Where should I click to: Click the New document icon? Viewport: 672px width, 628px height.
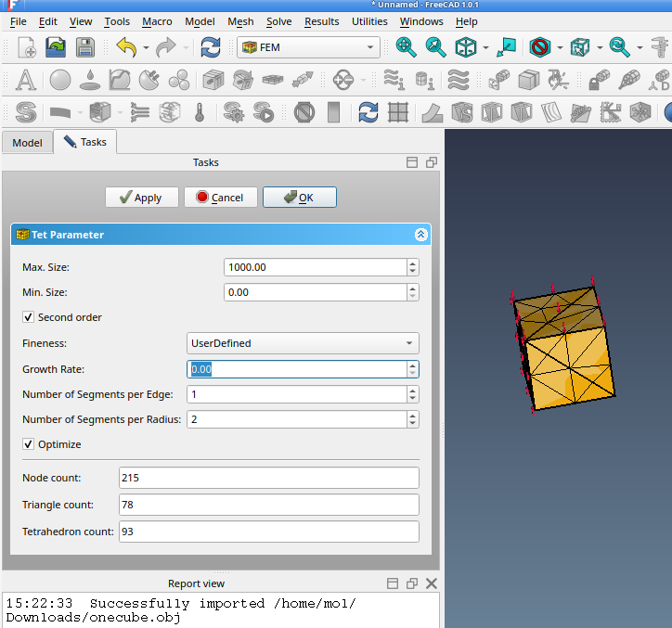click(x=27, y=47)
